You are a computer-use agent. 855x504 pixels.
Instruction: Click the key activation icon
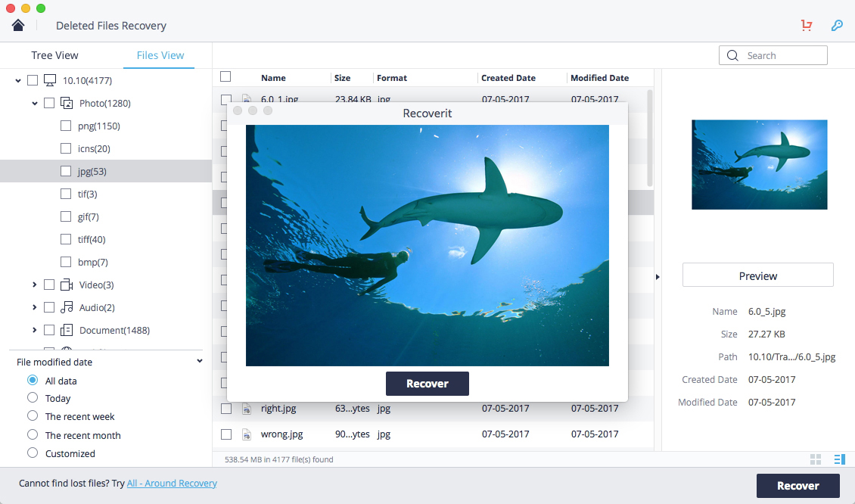837,25
